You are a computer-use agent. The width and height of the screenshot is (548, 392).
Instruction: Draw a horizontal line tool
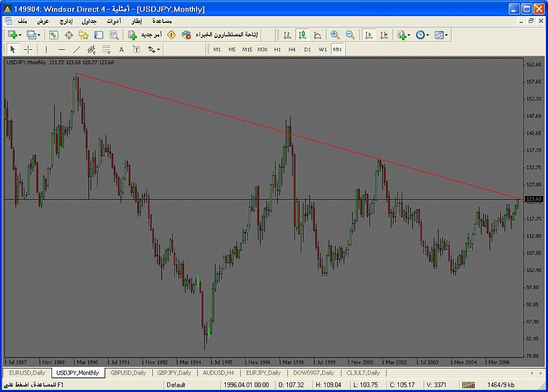tap(61, 49)
